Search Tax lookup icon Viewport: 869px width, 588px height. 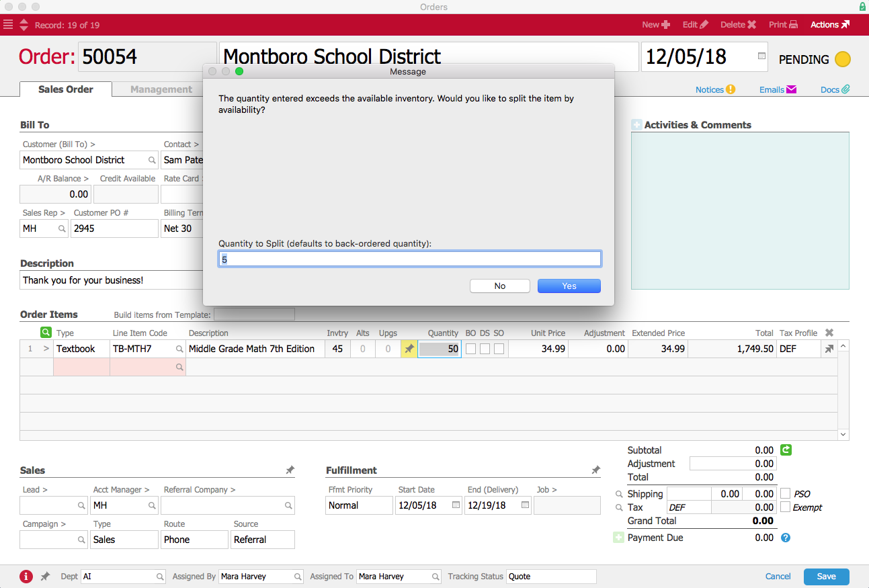[x=619, y=507]
